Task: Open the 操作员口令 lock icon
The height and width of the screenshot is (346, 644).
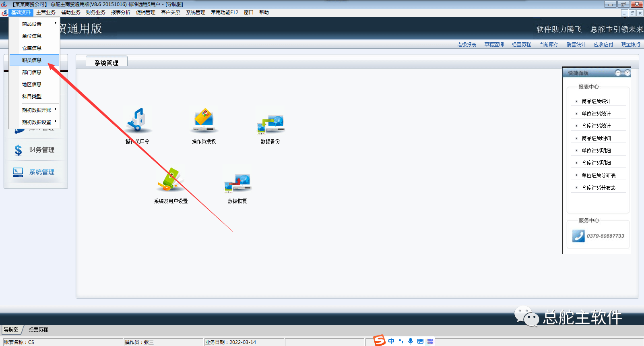Action: click(137, 120)
